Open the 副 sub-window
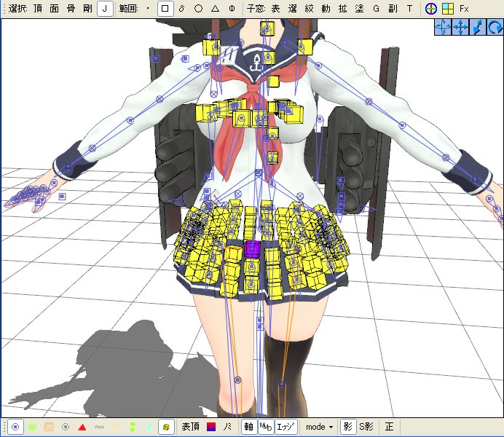 pos(393,9)
